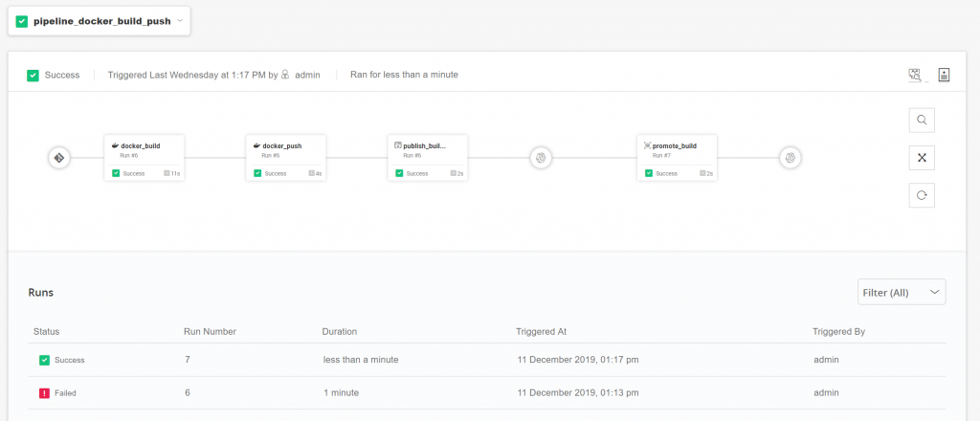Click the git source trigger node icon
Viewport: 980px width, 421px height.
58,158
